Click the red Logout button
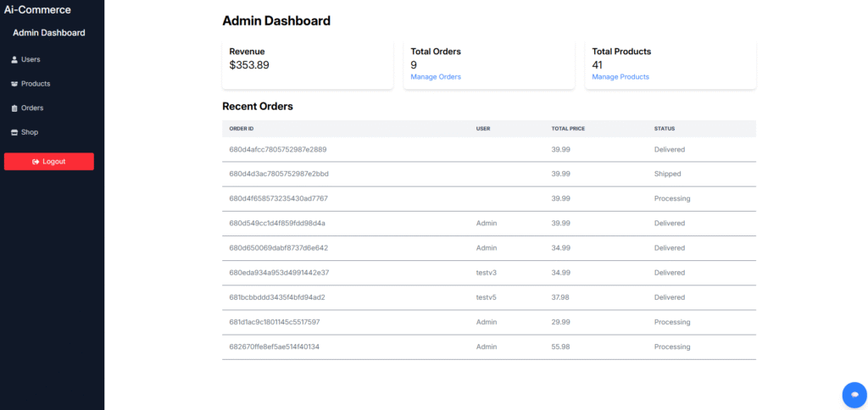This screenshot has height=410, width=868. coord(48,162)
